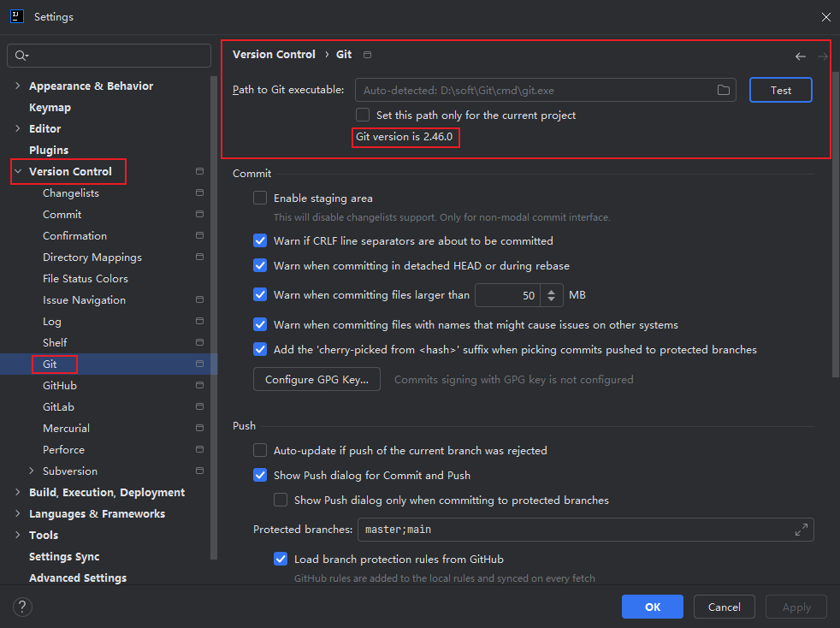The width and height of the screenshot is (840, 628).
Task: Navigate back with the left arrow icon
Action: coord(801,56)
